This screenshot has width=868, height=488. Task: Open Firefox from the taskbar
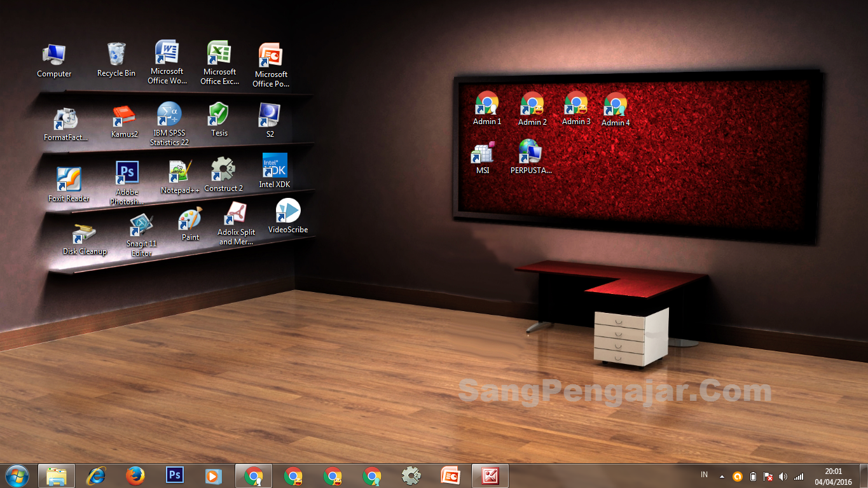135,476
